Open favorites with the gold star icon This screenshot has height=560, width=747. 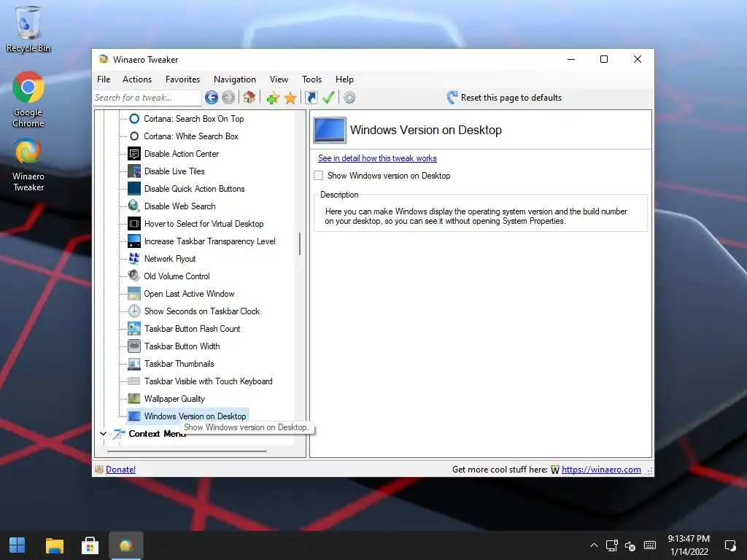pyautogui.click(x=290, y=98)
